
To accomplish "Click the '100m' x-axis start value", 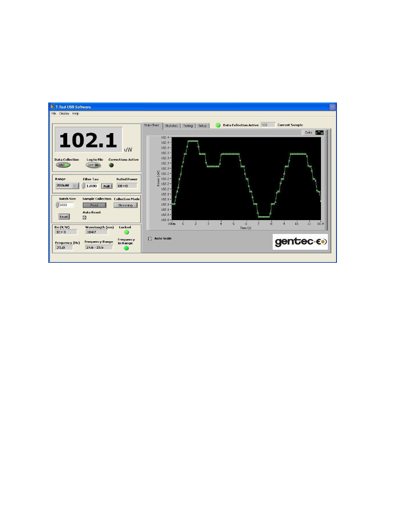I will (171, 224).
